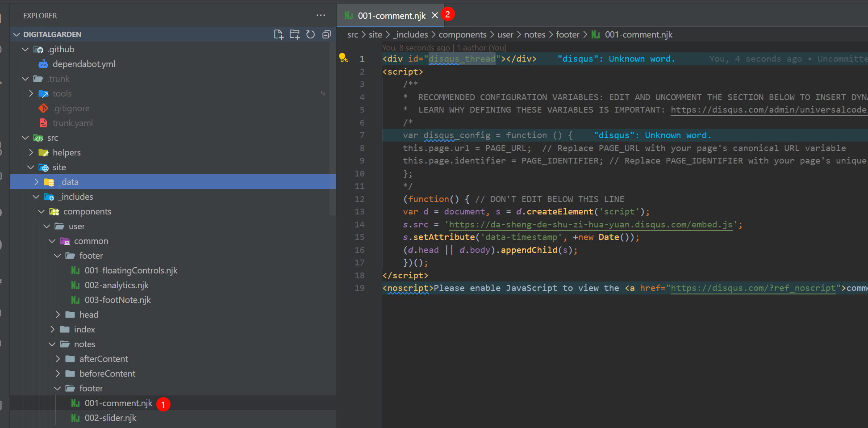Click the notes breadcrumb segment
This screenshot has width=868, height=428.
[x=535, y=34]
